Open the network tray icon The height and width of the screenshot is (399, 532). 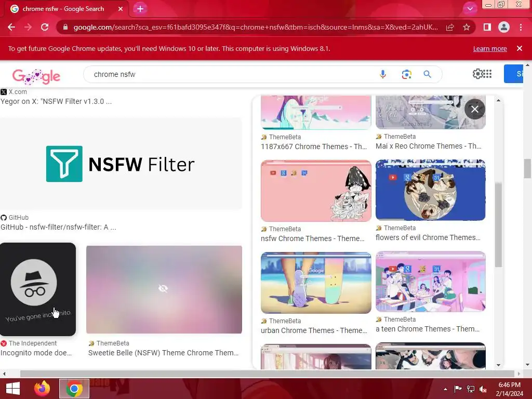[471, 389]
